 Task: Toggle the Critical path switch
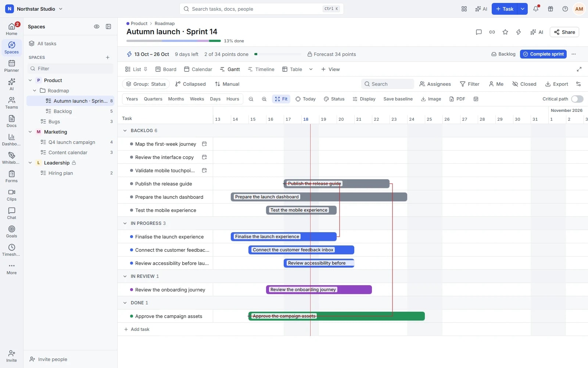pyautogui.click(x=577, y=99)
